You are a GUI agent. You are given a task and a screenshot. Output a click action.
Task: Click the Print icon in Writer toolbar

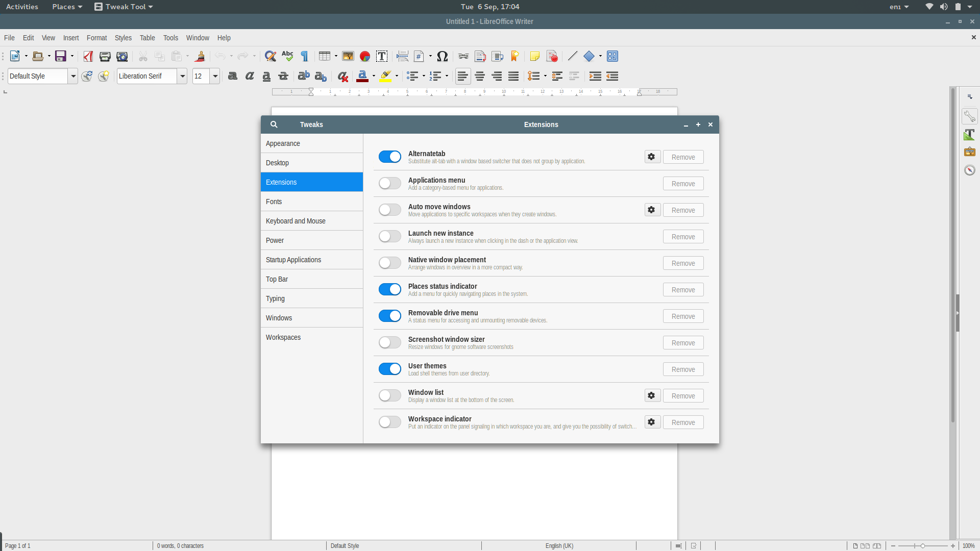105,56
